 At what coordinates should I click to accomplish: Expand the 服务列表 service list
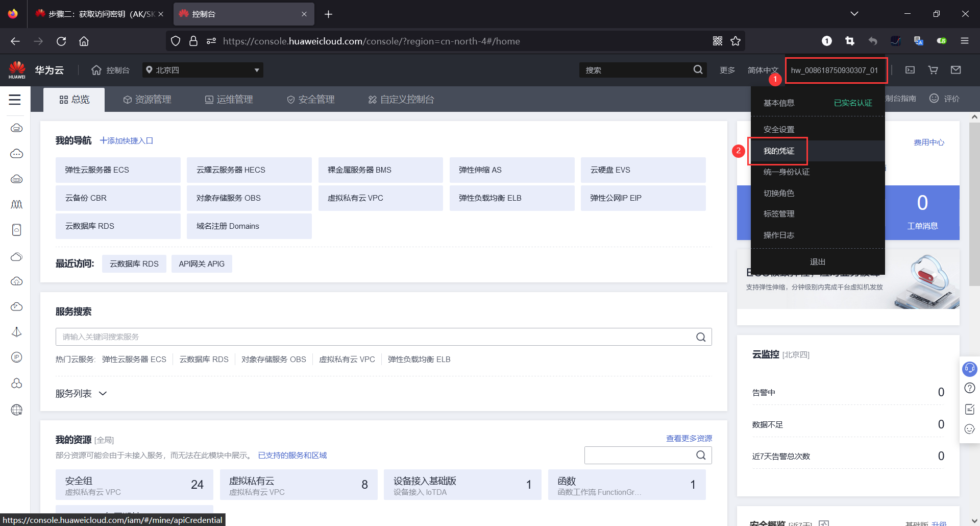[81, 394]
